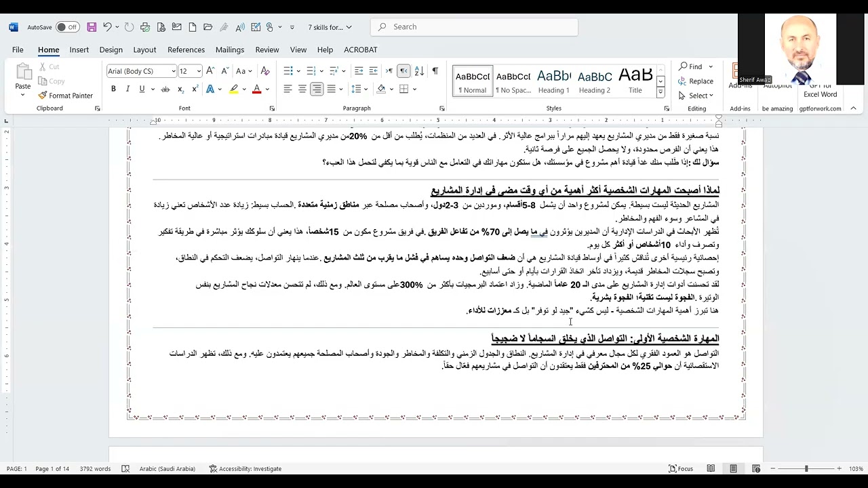The width and height of the screenshot is (868, 488).
Task: Set left-to-right text direction
Action: (389, 71)
